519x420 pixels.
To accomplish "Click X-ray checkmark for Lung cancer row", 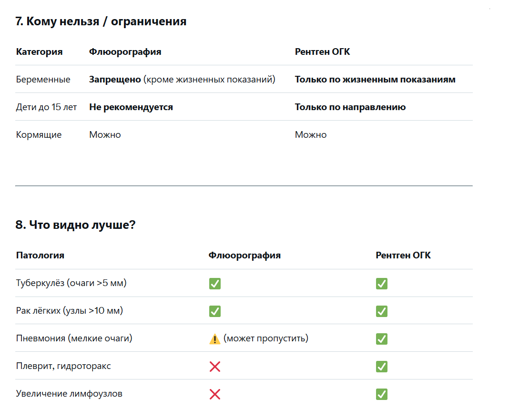I will pos(381,311).
